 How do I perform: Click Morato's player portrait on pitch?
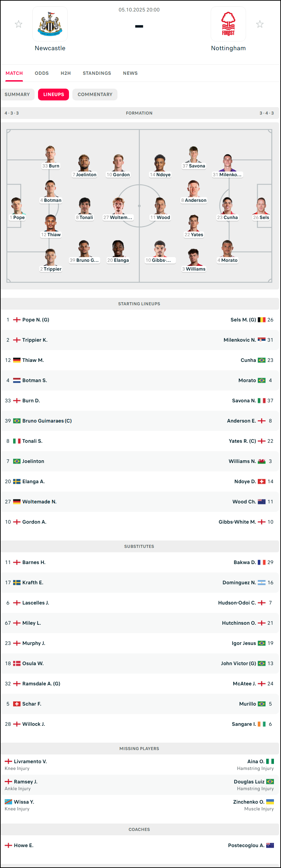click(227, 249)
